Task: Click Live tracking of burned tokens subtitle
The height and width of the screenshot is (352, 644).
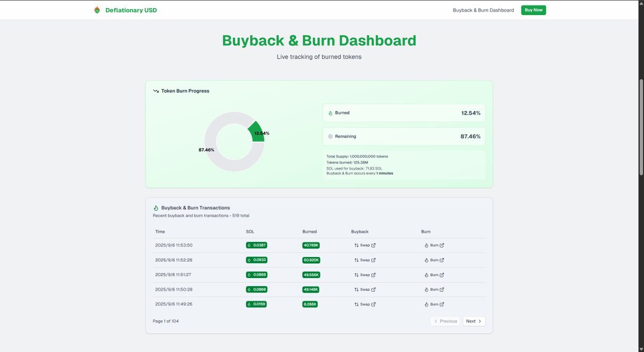Action: pyautogui.click(x=319, y=57)
